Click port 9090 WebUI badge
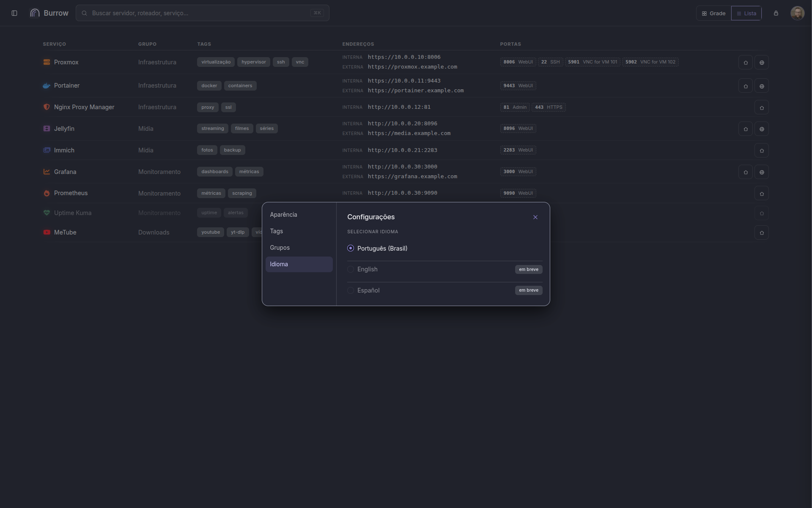 [x=518, y=193]
